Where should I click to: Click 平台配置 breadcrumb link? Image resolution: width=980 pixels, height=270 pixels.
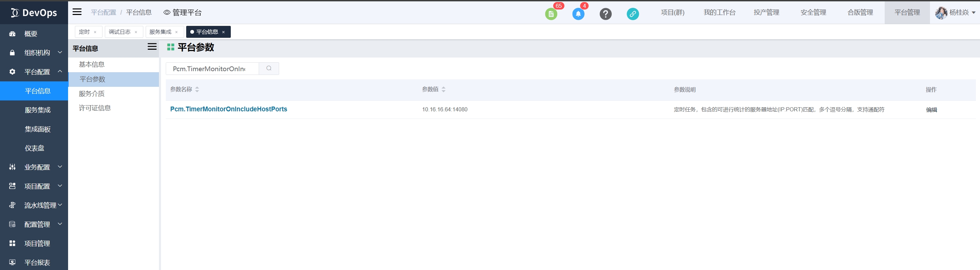point(103,13)
